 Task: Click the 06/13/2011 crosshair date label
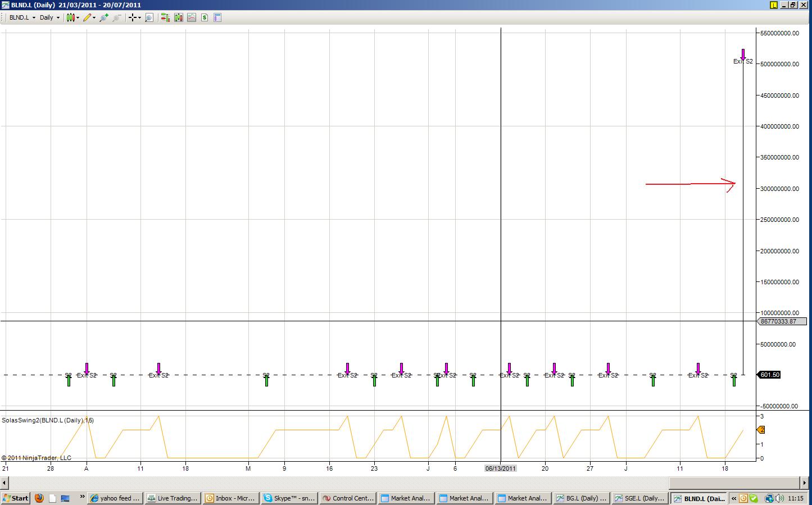coord(500,468)
